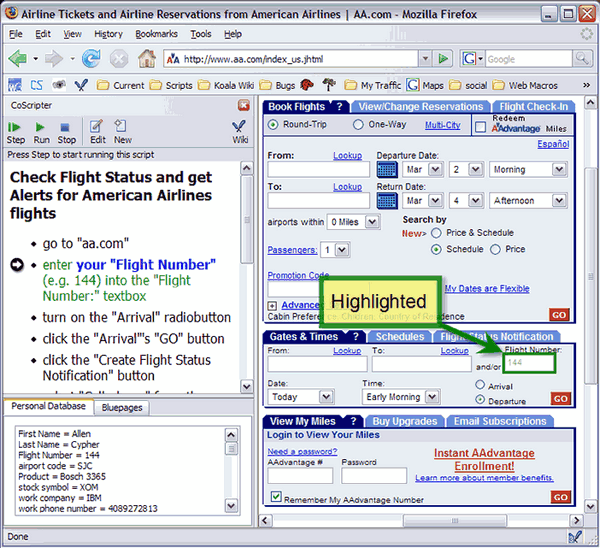600x548 pixels.
Task: Click the Book Flights From airport field
Action: 319,170
